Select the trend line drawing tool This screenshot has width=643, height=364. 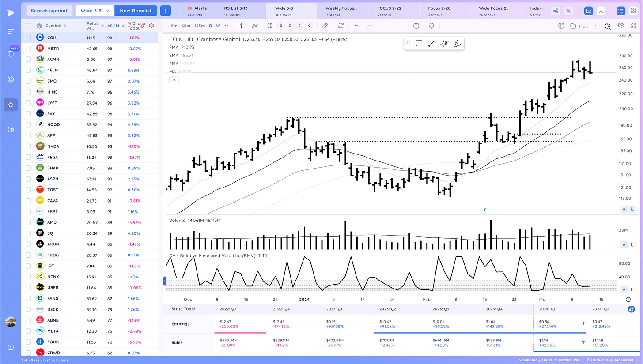432,43
